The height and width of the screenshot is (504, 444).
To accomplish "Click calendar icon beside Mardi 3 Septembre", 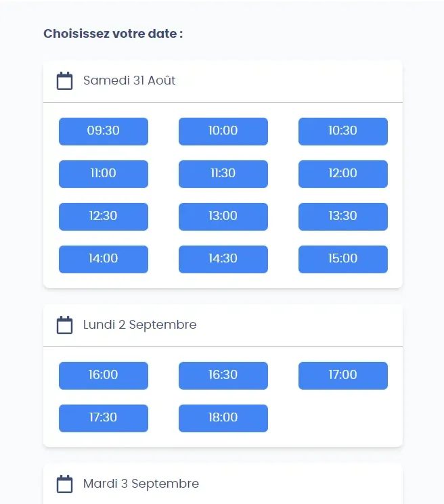I will pyautogui.click(x=64, y=484).
